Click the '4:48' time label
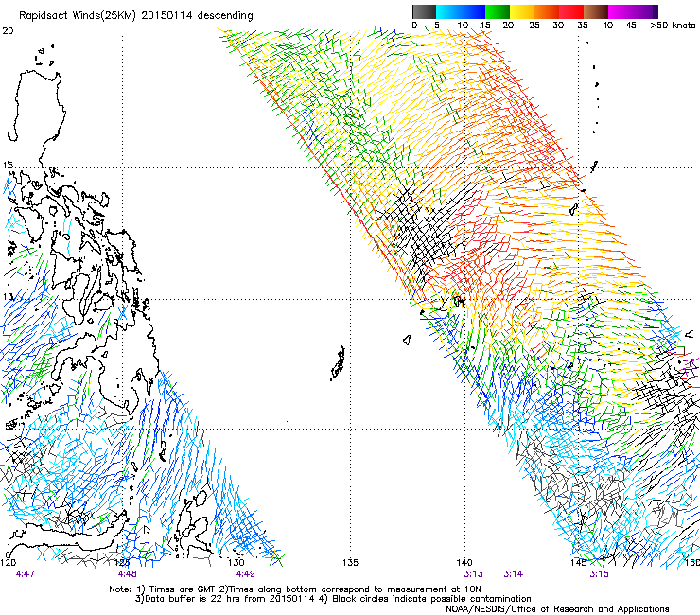This screenshot has height=615, width=700. (128, 574)
